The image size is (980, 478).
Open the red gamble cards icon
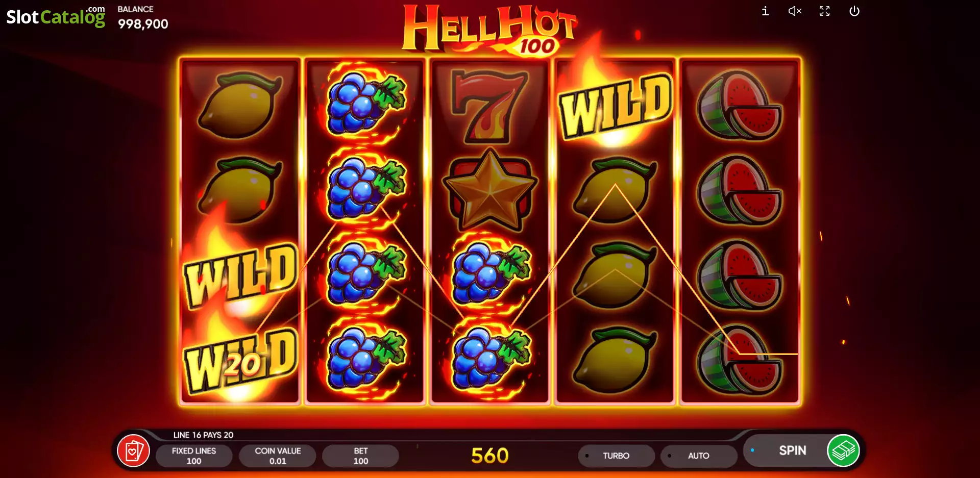pos(133,451)
